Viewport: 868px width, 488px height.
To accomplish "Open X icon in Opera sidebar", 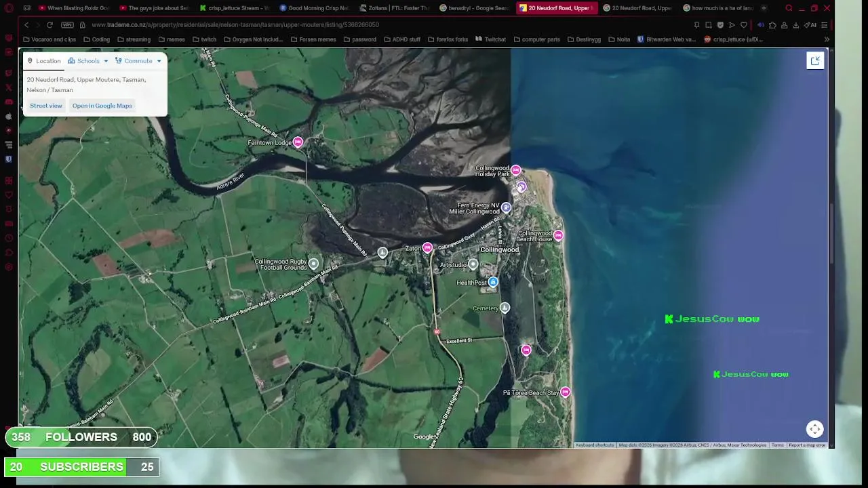I will (x=9, y=87).
